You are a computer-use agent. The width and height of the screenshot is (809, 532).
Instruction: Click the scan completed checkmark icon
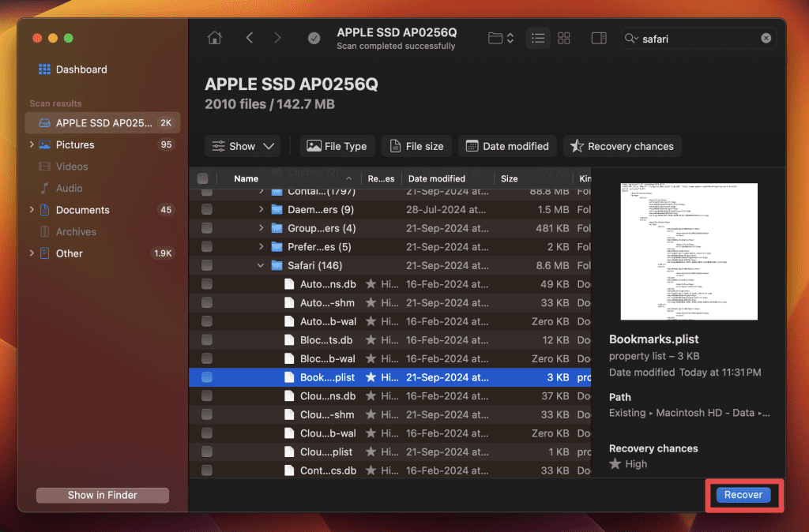pyautogui.click(x=314, y=38)
